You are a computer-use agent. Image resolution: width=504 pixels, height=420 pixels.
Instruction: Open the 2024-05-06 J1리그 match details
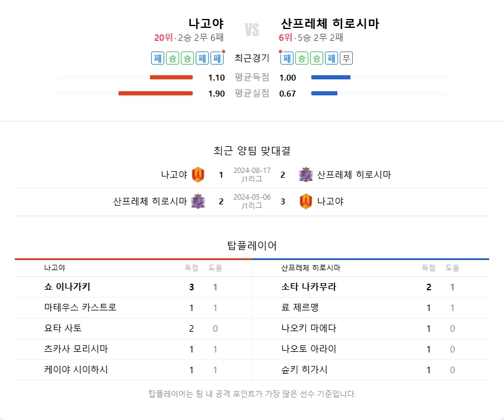(x=252, y=201)
